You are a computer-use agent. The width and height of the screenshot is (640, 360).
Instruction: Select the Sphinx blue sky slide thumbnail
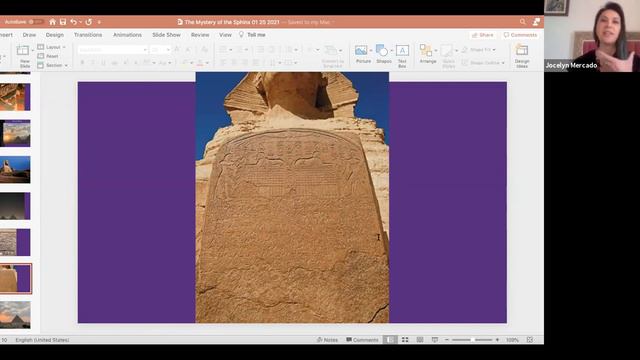(15, 170)
